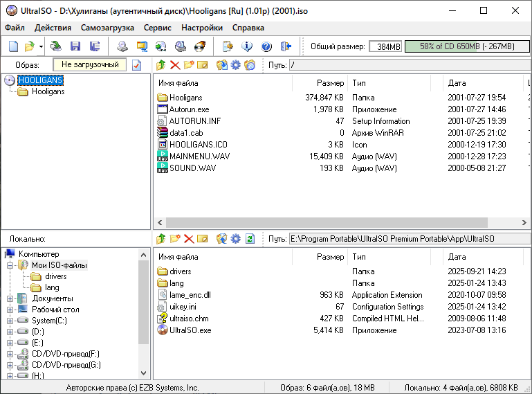Screen dimensions: 532x394
Task: Sort the image pane by the Дата column
Action: click(484, 83)
